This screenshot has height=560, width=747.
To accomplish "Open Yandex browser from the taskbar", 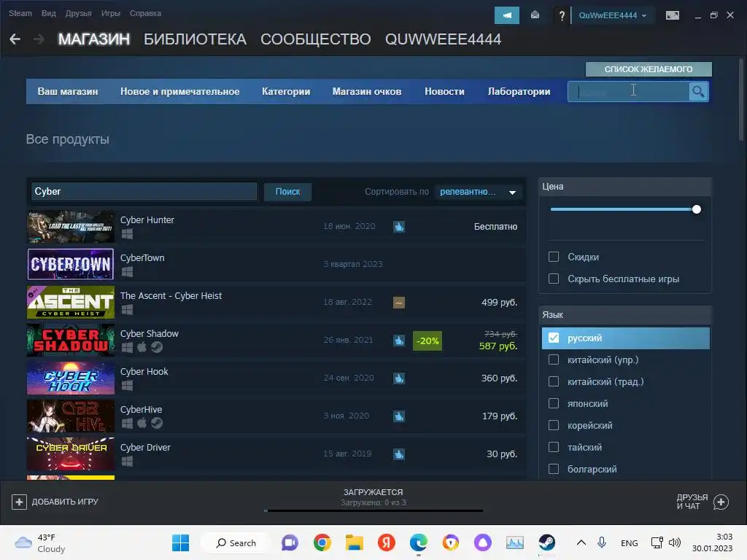I will pos(387,542).
